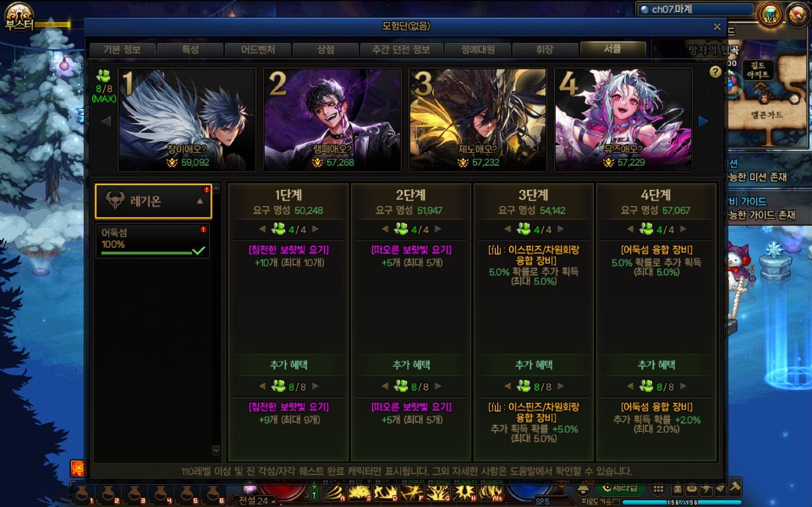Viewport: 812px width, 507px height.
Task: Click the yellow question mark help icon
Action: pos(715,72)
